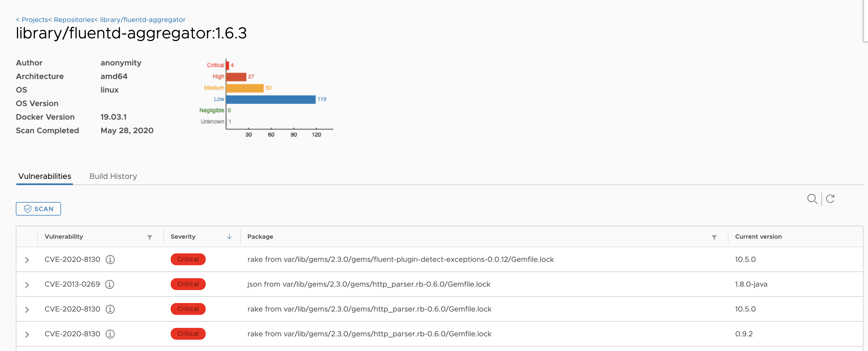Click the Critical severity badge on CVE-2013-0269

188,284
